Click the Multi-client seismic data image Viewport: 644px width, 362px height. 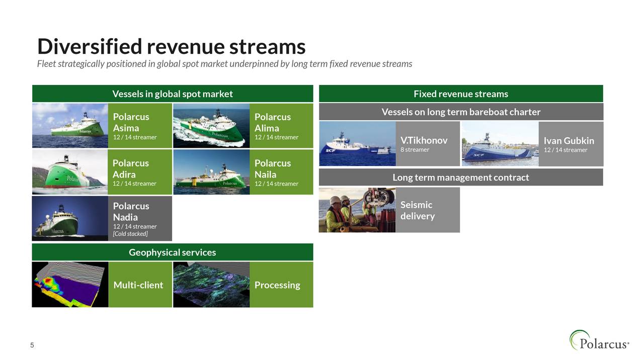point(70,285)
